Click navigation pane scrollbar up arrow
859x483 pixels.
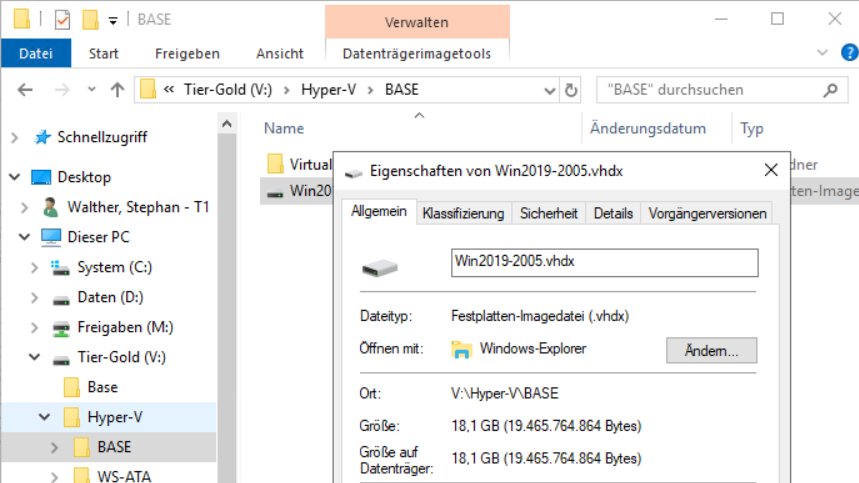coord(227,124)
